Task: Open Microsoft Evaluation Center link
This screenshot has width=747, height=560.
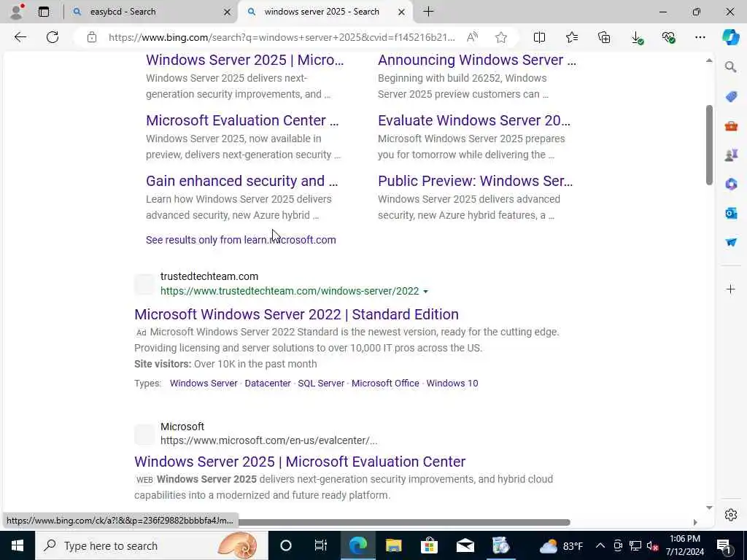Action: [242, 120]
